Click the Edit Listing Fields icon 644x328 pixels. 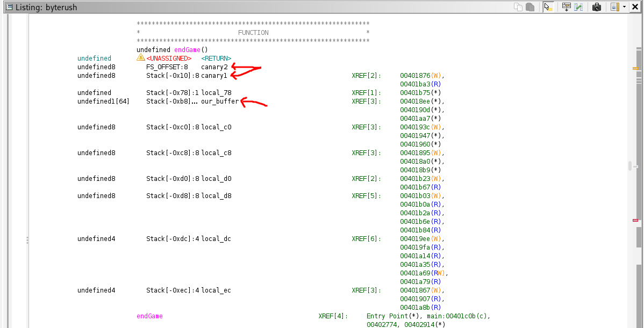click(566, 6)
